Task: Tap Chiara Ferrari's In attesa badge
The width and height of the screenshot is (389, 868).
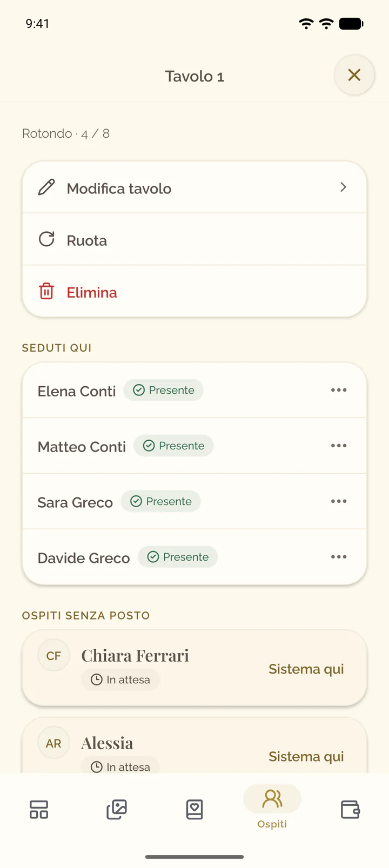Action: [x=120, y=679]
